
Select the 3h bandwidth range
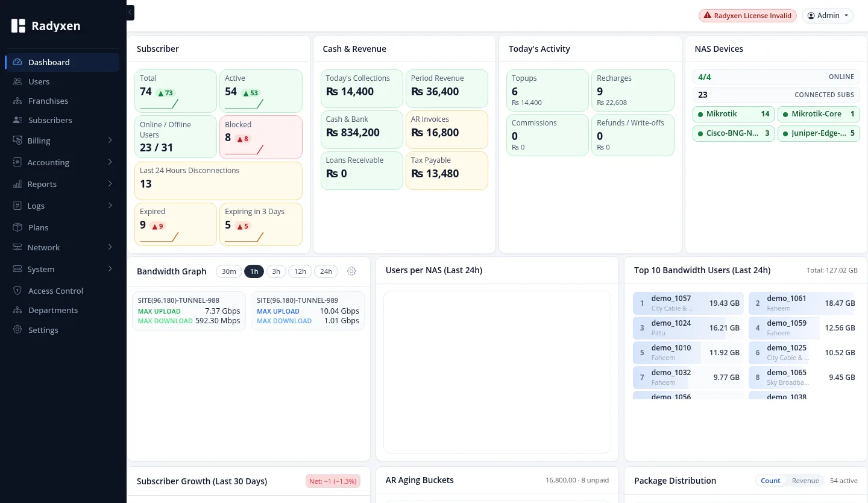(276, 271)
